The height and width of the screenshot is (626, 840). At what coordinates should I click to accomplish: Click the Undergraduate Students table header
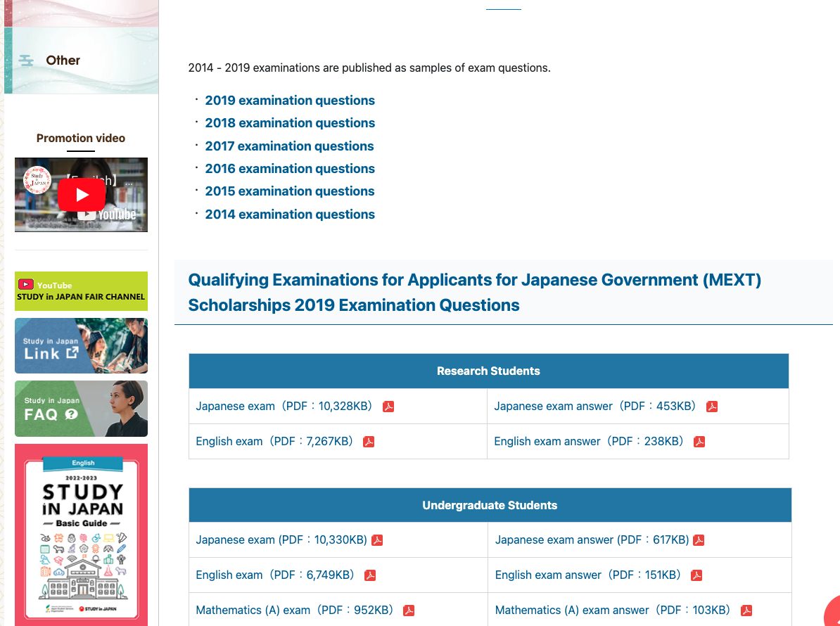[490, 505]
